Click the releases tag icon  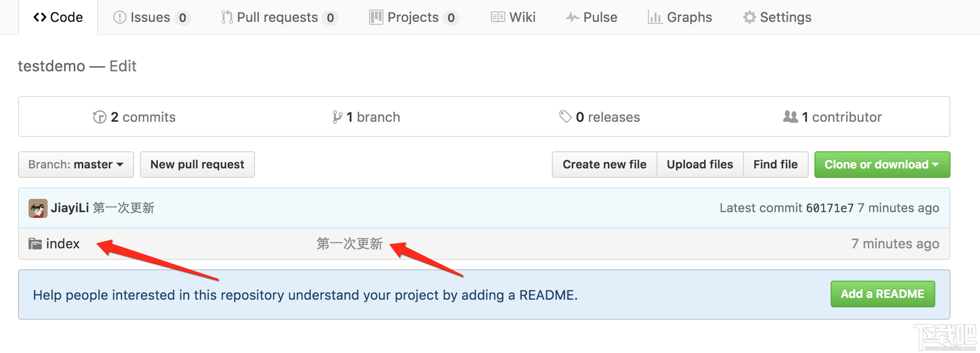coord(565,117)
